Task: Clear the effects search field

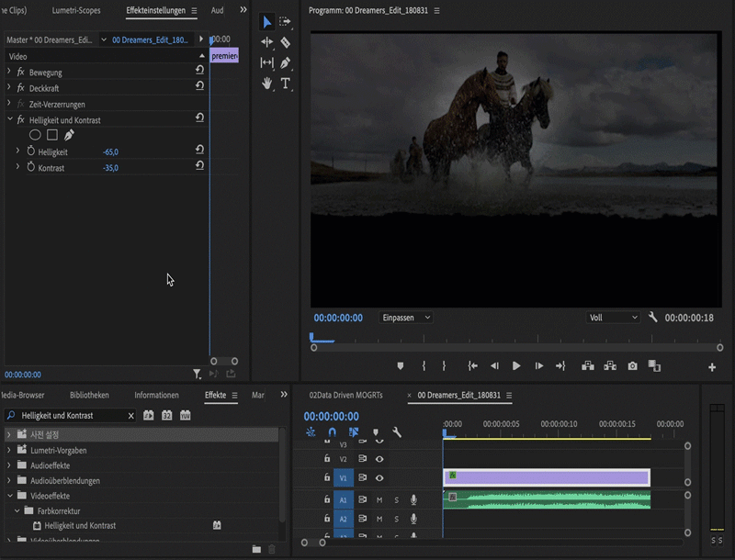Action: point(130,416)
